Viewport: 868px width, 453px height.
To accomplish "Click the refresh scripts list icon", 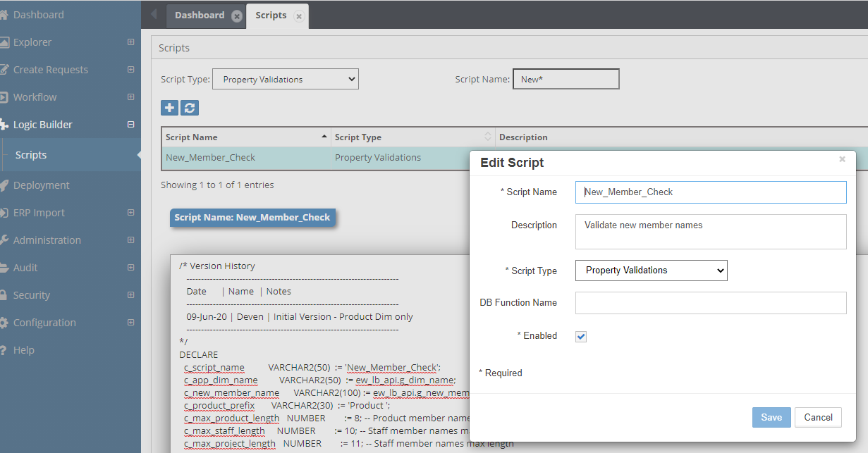I will pyautogui.click(x=189, y=108).
